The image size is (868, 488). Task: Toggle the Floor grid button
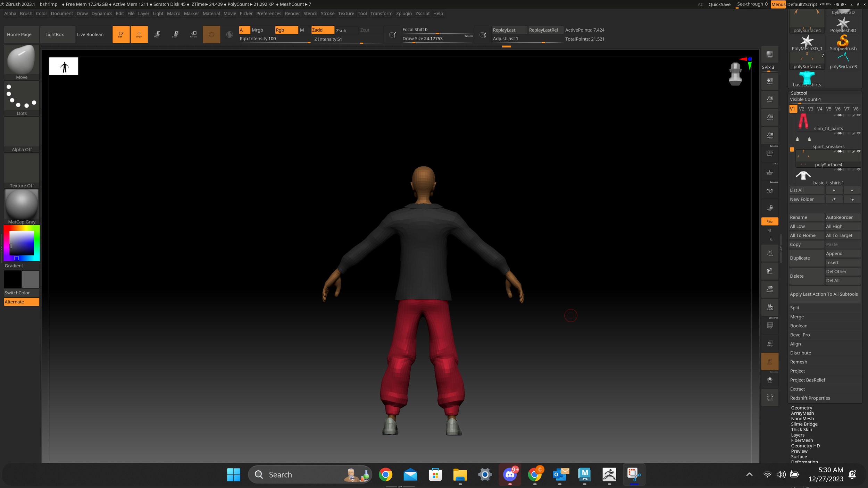tap(769, 172)
